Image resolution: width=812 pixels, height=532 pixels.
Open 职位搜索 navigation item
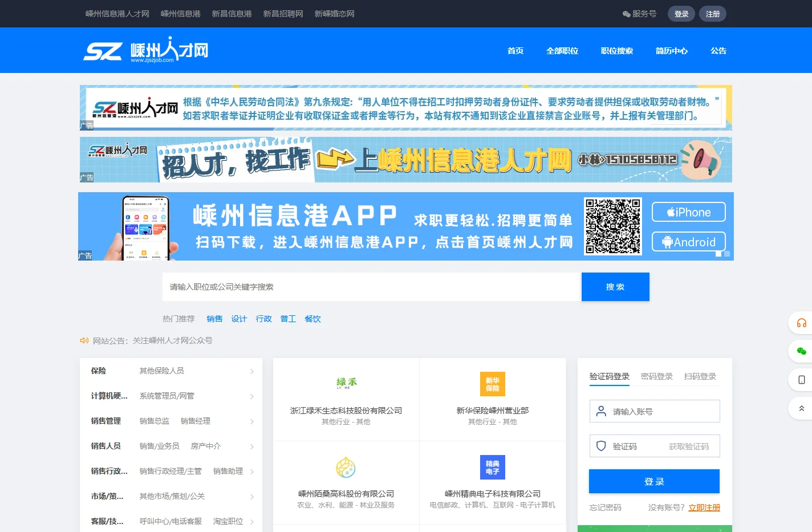[x=617, y=51]
